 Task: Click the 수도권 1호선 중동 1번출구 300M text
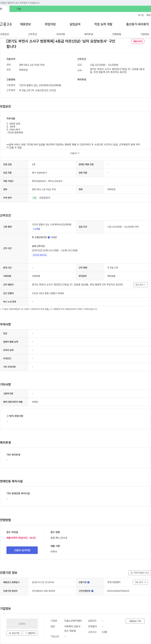point(48,294)
